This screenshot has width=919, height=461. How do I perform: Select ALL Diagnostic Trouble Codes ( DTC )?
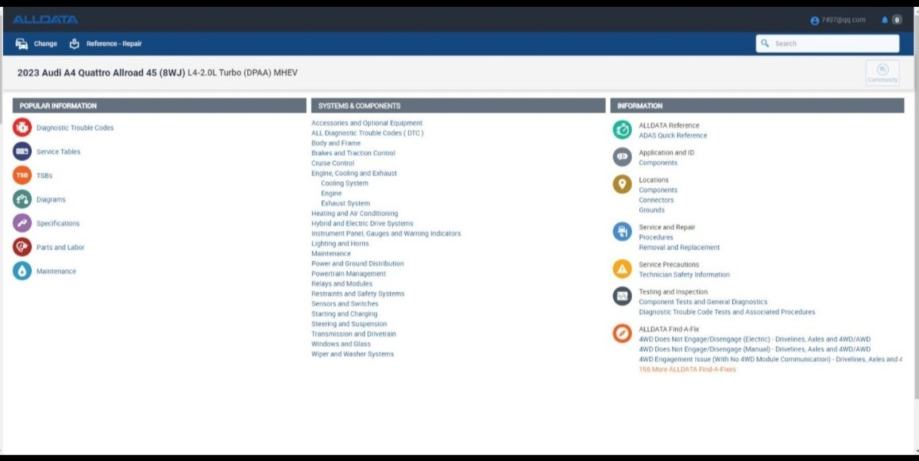pyautogui.click(x=367, y=133)
